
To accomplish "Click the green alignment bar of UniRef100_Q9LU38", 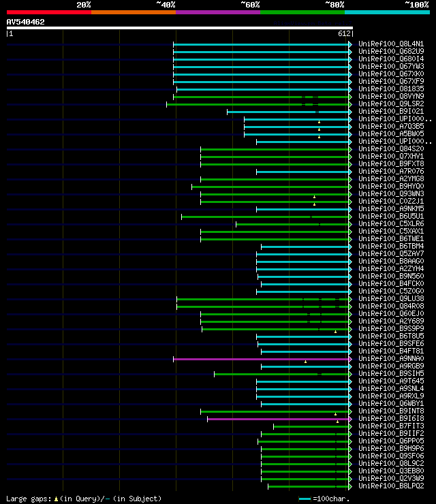I will coord(263,299).
